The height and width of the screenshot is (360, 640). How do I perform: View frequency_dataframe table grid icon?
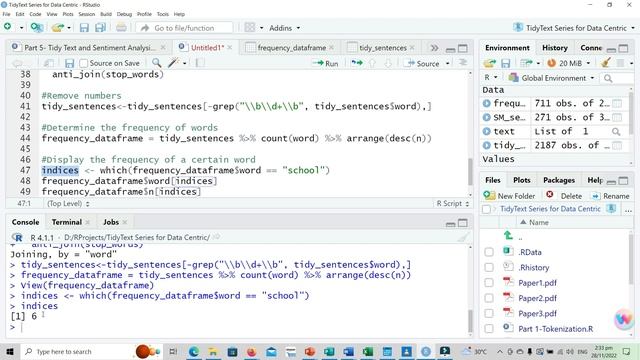(617, 103)
